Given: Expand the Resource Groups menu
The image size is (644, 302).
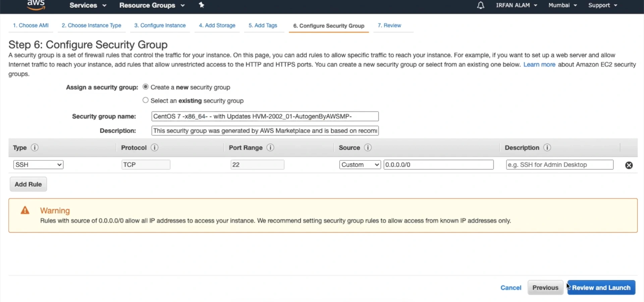Looking at the screenshot, I should click(152, 5).
